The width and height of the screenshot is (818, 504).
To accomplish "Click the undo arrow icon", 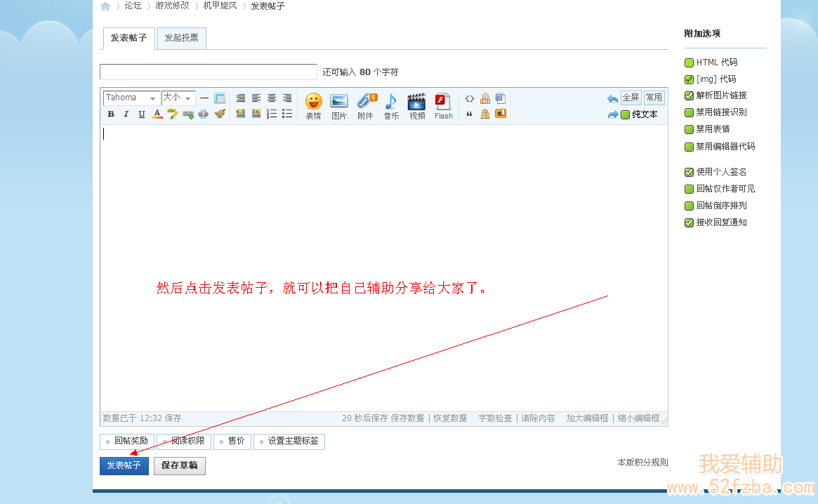I will (612, 98).
